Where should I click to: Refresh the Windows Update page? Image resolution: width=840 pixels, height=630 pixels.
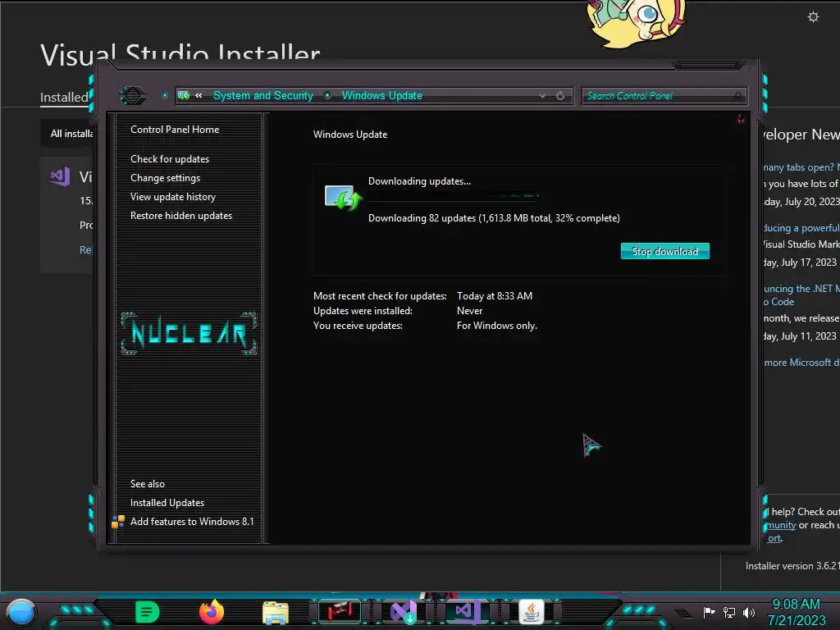pos(560,96)
